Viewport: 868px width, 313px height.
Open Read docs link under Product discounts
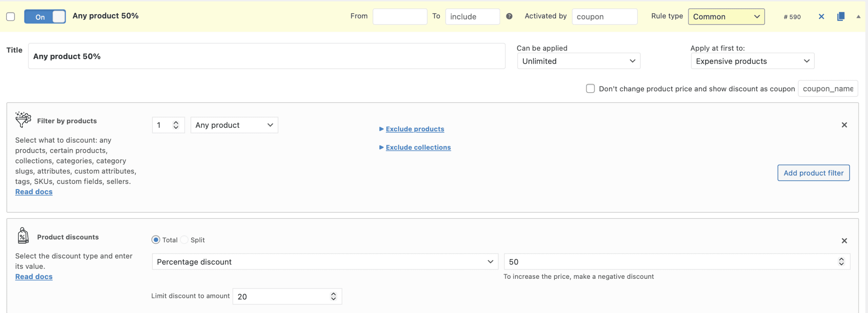coord(34,277)
